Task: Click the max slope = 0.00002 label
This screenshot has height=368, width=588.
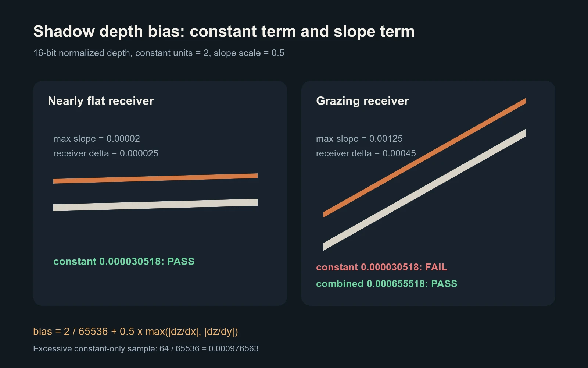Action: click(x=97, y=139)
